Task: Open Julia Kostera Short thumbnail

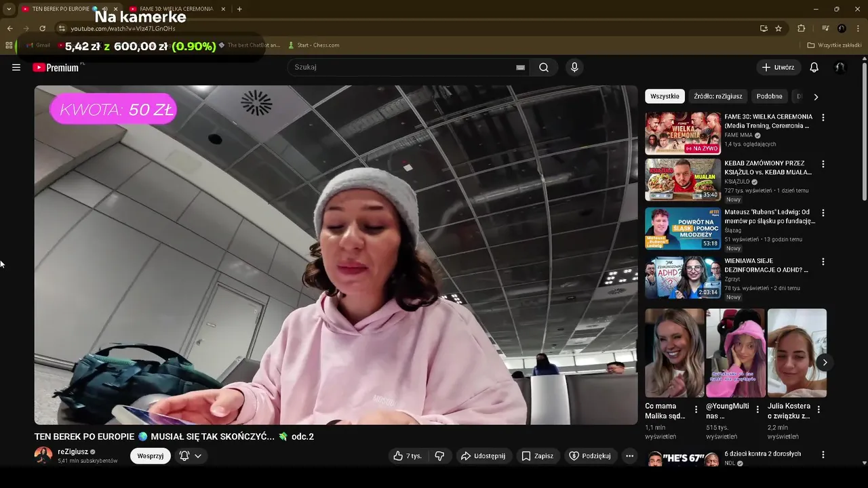Action: click(797, 353)
